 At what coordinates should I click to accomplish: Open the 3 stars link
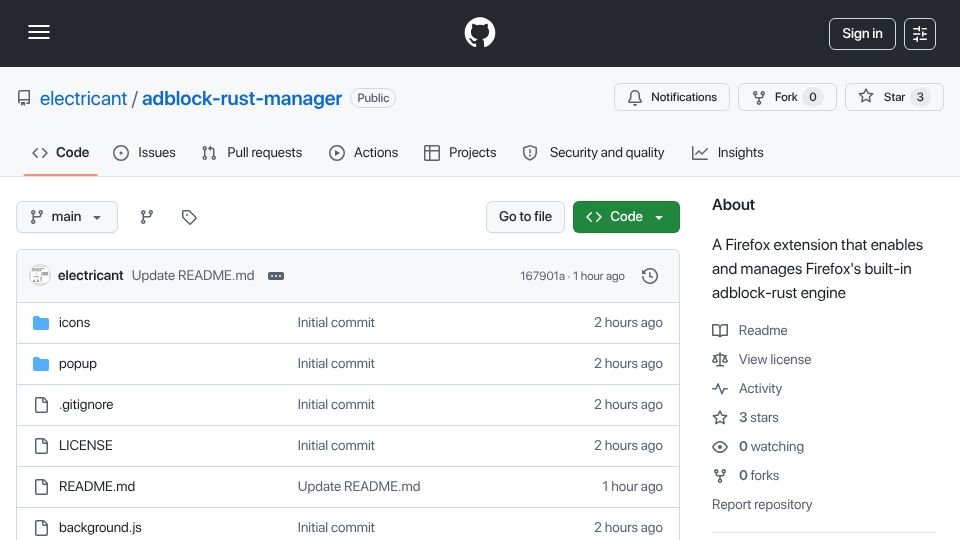(x=759, y=418)
